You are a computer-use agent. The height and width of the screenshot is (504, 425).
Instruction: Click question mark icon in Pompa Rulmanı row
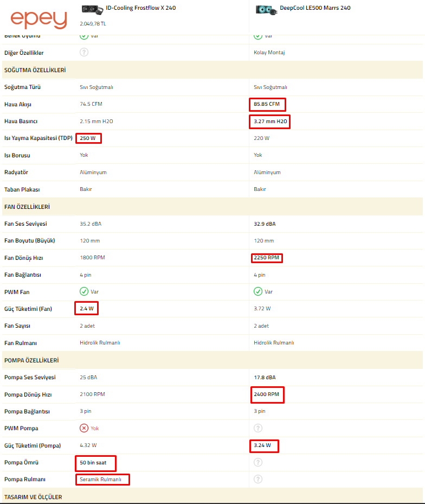[x=258, y=479]
